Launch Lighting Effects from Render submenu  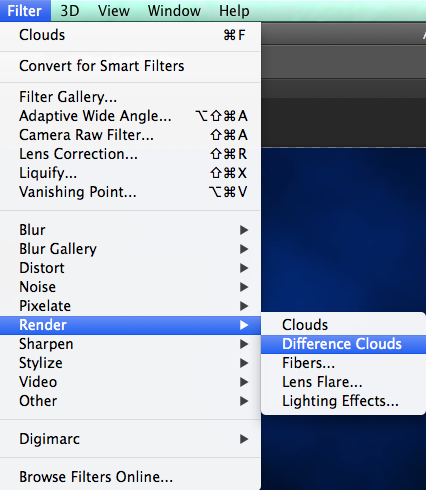coord(343,401)
